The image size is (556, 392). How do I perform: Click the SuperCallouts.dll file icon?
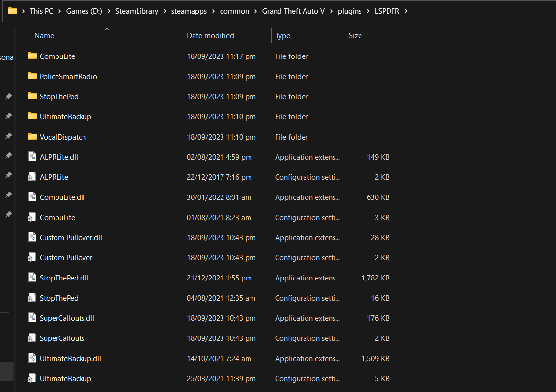pyautogui.click(x=32, y=318)
